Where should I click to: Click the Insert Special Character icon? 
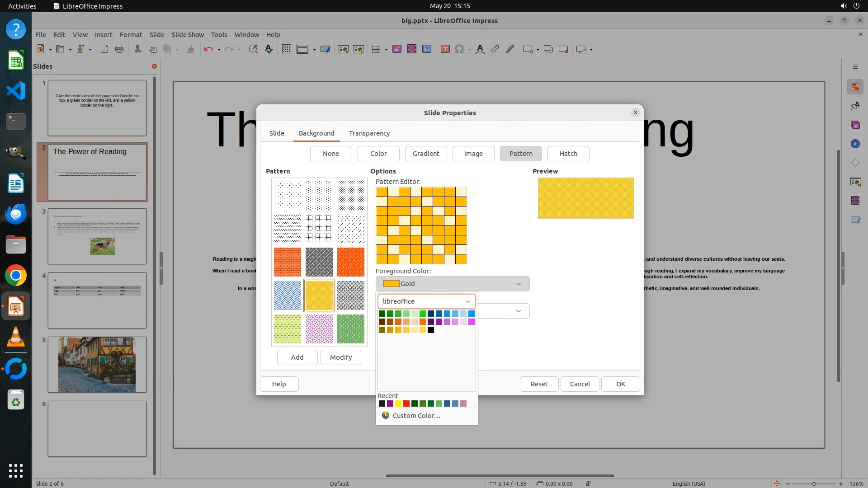coord(459,49)
